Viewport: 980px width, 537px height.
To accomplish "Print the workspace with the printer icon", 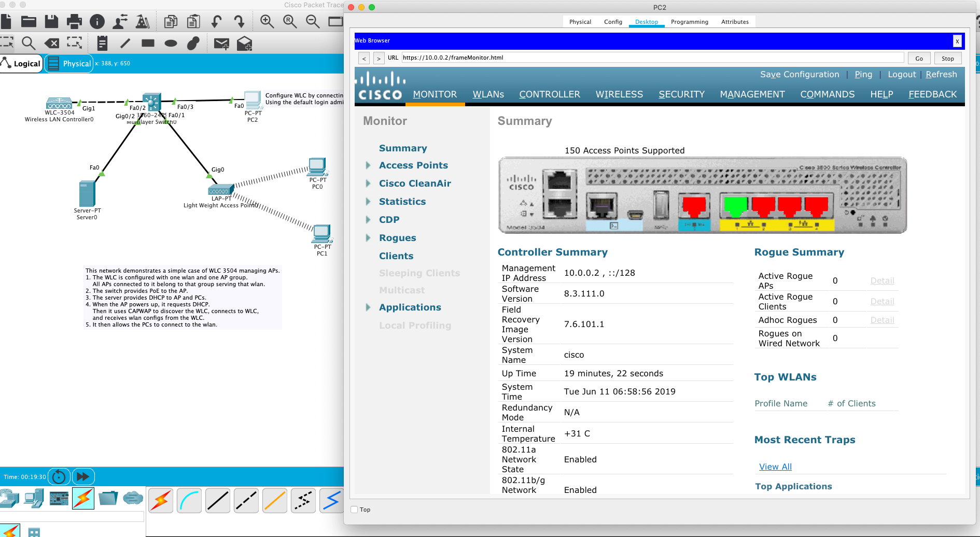I will pos(74,21).
